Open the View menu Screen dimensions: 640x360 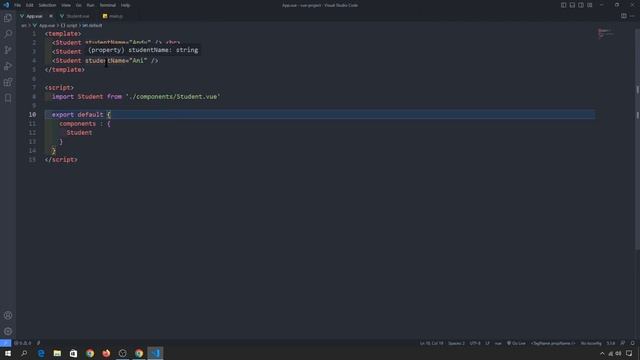click(x=66, y=5)
